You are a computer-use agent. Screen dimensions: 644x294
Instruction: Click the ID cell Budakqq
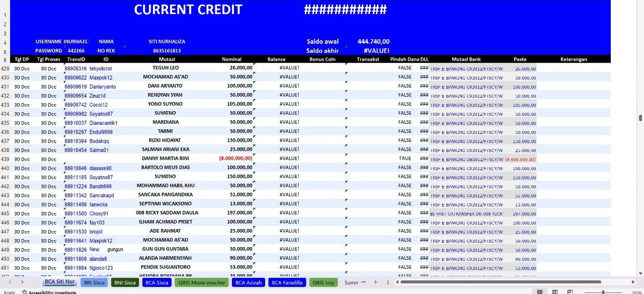[99, 141]
